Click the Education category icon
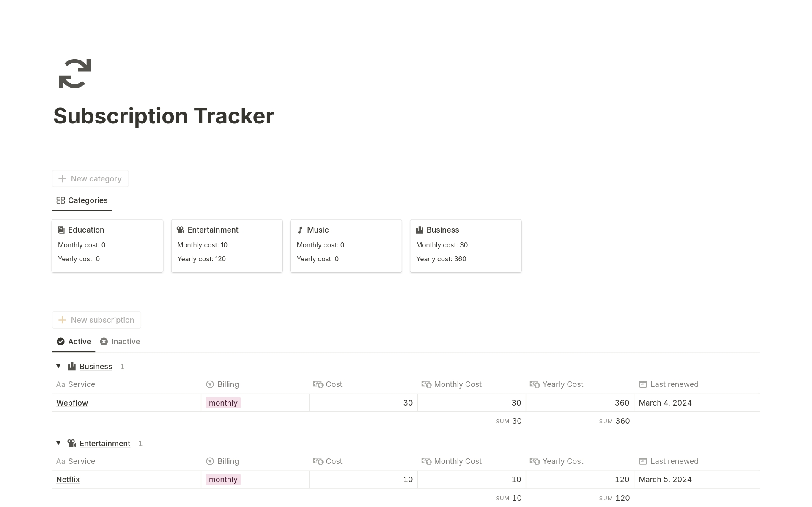812x507 pixels. 61,229
